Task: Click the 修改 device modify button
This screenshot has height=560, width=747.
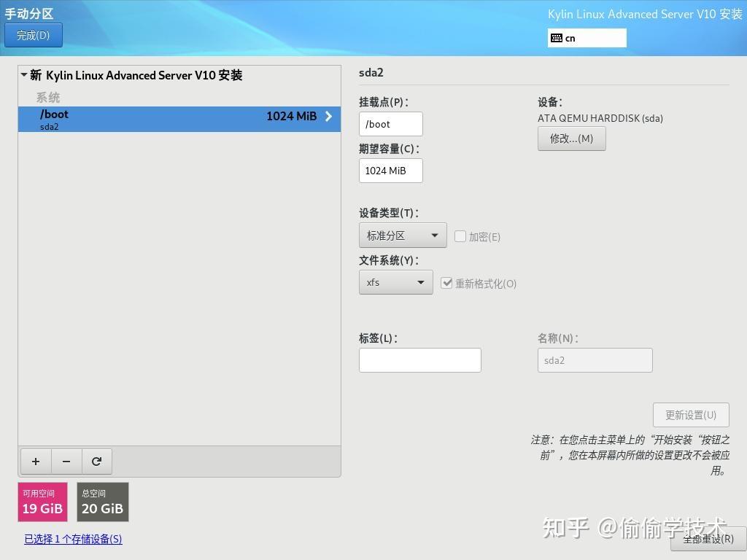Action: [x=571, y=138]
